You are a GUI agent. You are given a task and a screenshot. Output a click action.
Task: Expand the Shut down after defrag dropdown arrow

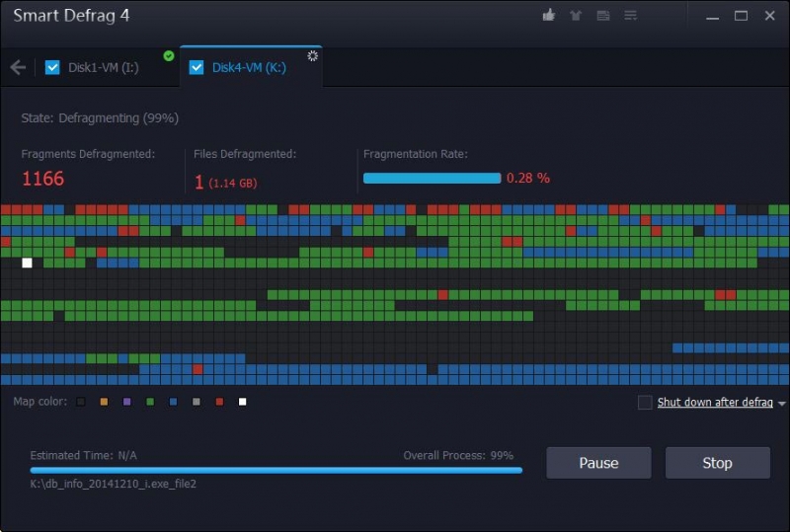781,404
